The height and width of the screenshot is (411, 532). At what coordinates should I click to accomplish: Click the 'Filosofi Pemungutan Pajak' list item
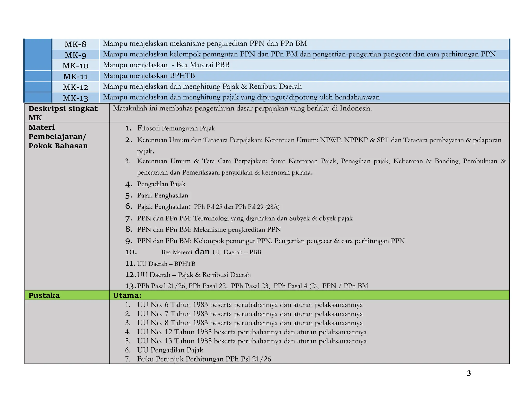tap(176, 128)
